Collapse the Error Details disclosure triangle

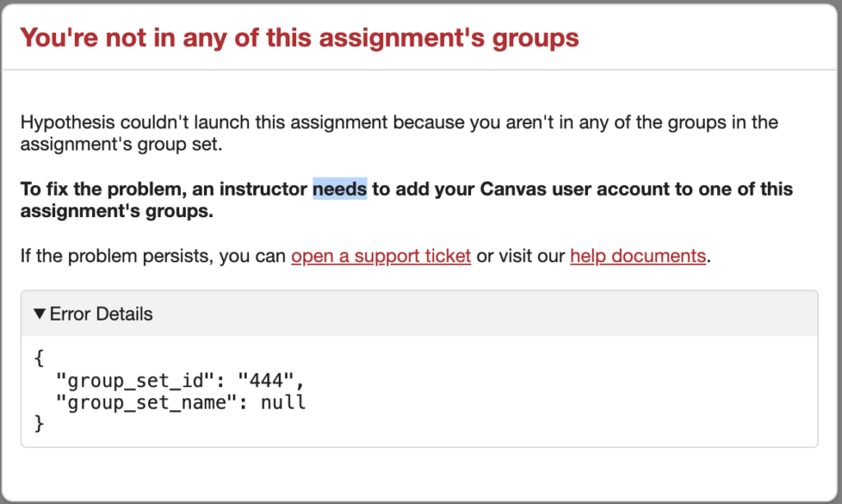[39, 313]
